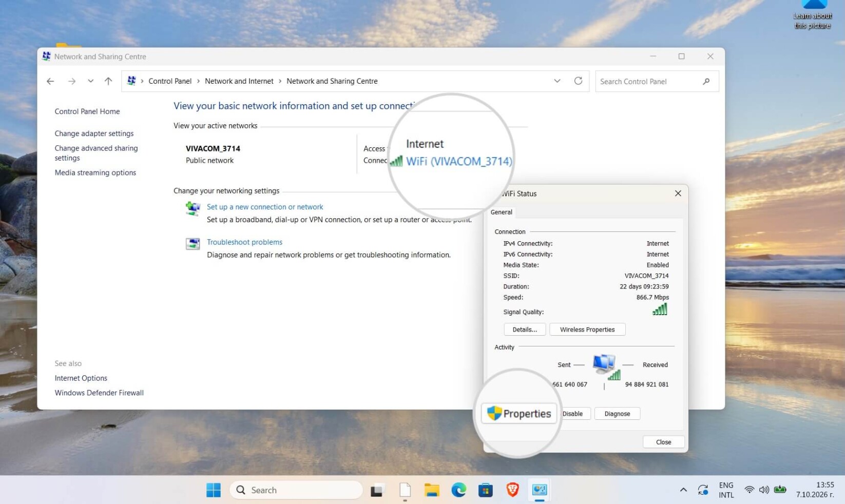Go up one level with up arrow
The image size is (845, 504).
(x=108, y=81)
